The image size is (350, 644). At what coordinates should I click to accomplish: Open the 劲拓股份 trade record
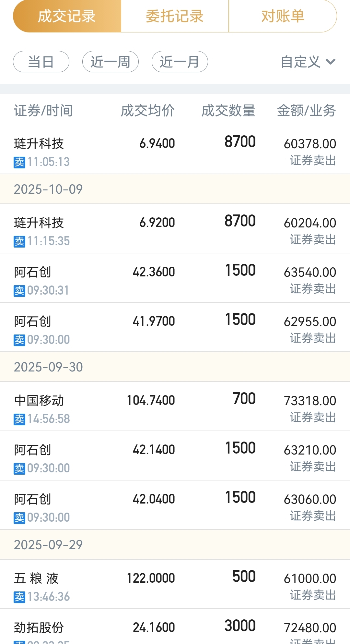click(x=175, y=628)
